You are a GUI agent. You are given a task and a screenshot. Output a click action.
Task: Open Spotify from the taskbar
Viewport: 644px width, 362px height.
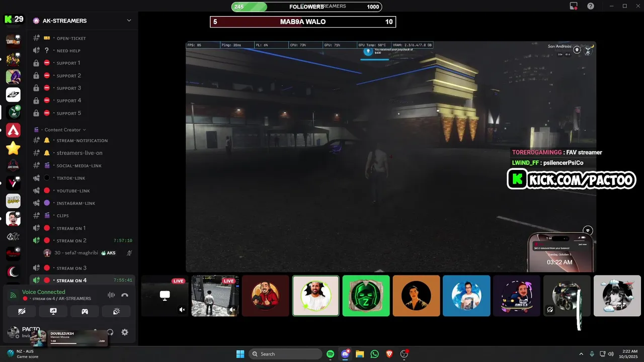coord(331,354)
